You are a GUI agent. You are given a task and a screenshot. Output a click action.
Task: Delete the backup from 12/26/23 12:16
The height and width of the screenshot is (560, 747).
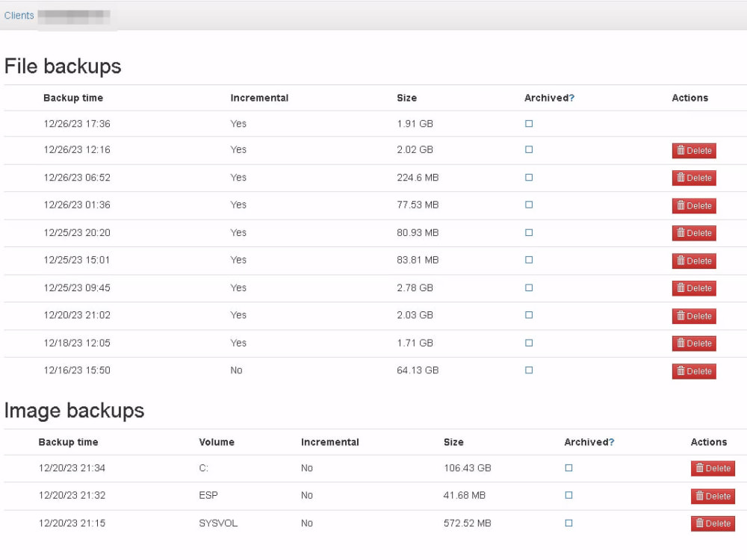click(x=693, y=150)
